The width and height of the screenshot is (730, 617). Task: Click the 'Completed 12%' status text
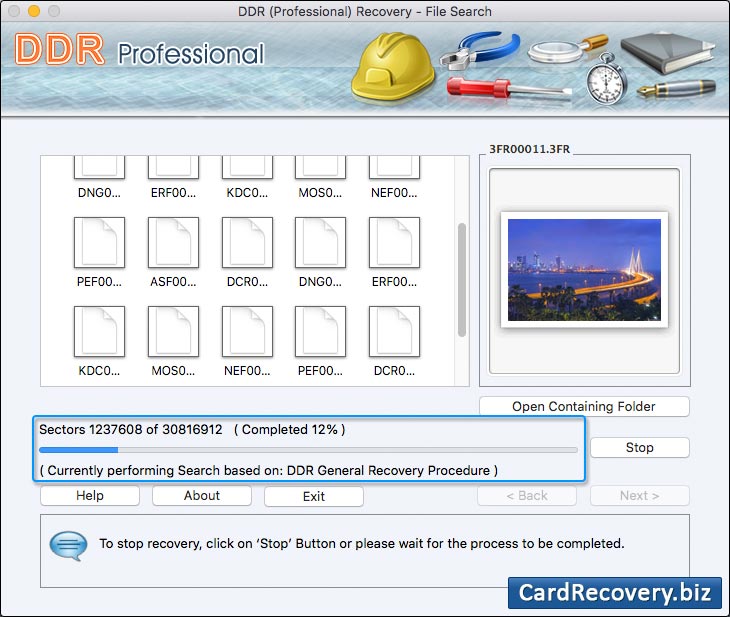[289, 429]
